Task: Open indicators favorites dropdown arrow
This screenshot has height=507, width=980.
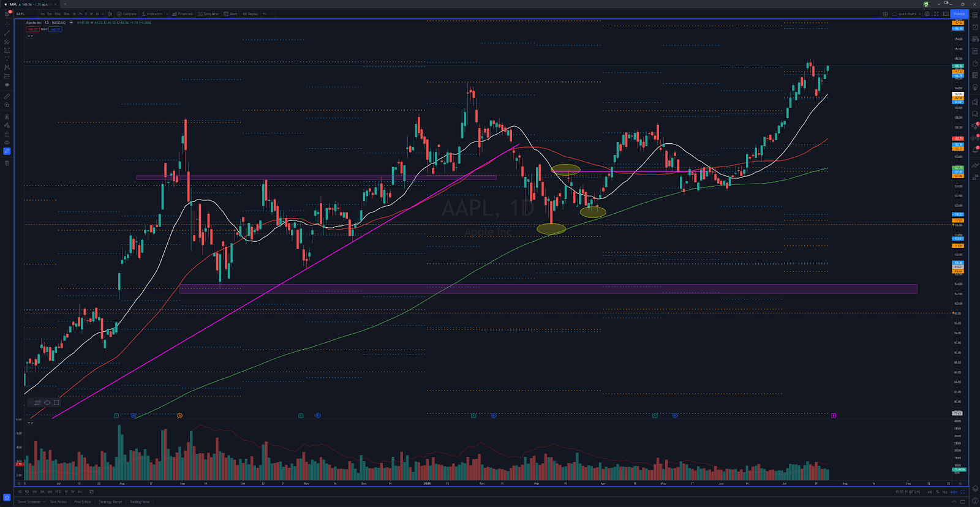Action: [167, 13]
